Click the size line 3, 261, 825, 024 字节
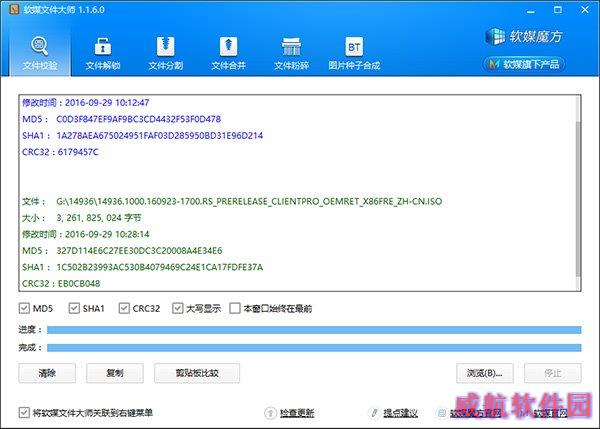600x429 pixels. (99, 218)
